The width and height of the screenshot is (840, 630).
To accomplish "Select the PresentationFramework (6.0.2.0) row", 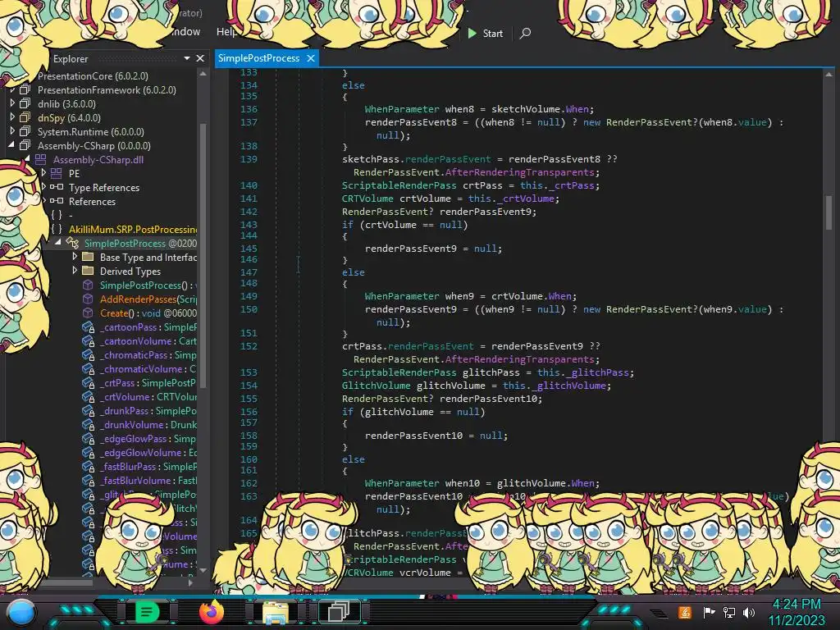I will tap(107, 90).
